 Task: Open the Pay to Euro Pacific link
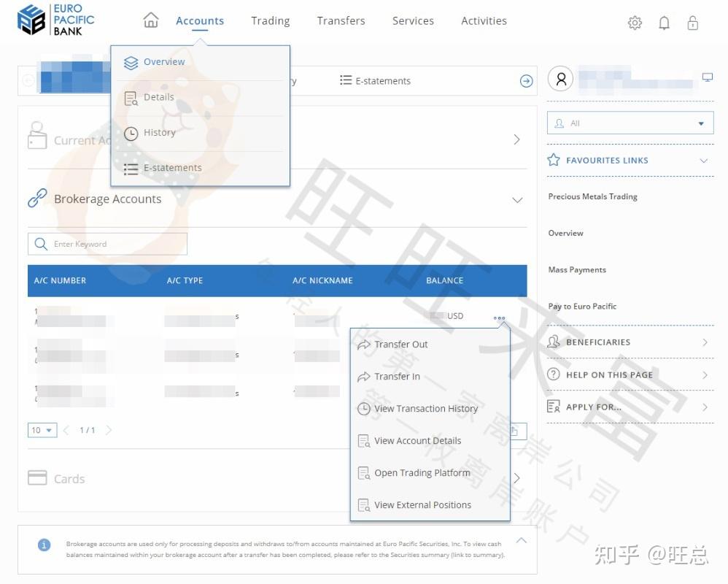click(582, 306)
